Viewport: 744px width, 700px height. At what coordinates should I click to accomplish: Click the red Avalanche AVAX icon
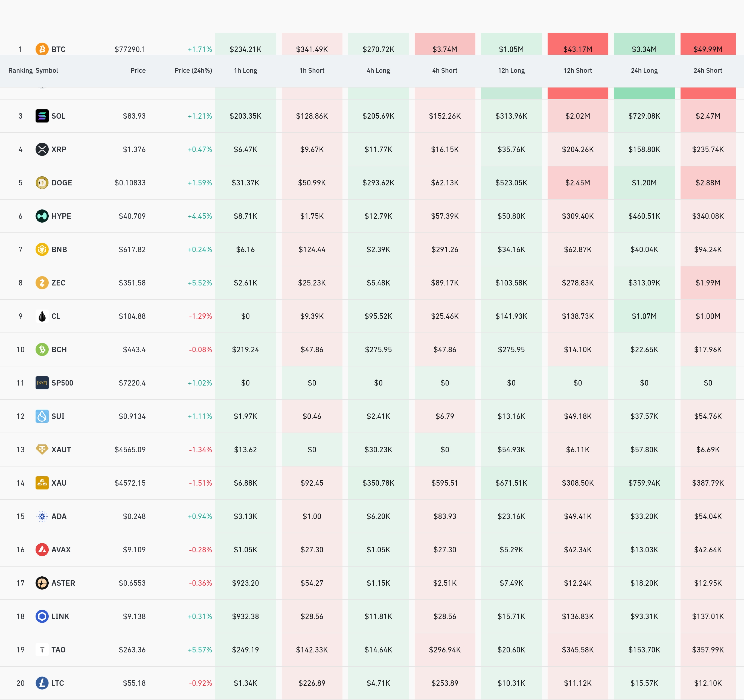click(x=42, y=550)
